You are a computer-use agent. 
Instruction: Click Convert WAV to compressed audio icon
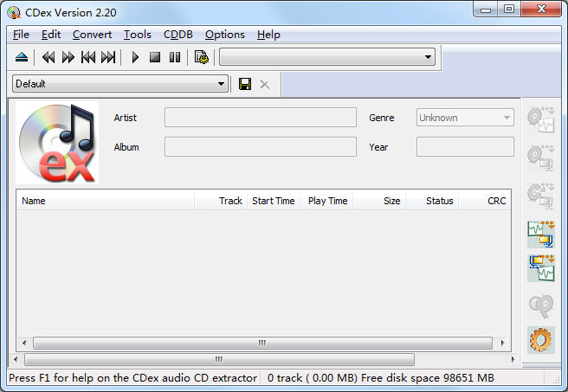pyautogui.click(x=541, y=235)
